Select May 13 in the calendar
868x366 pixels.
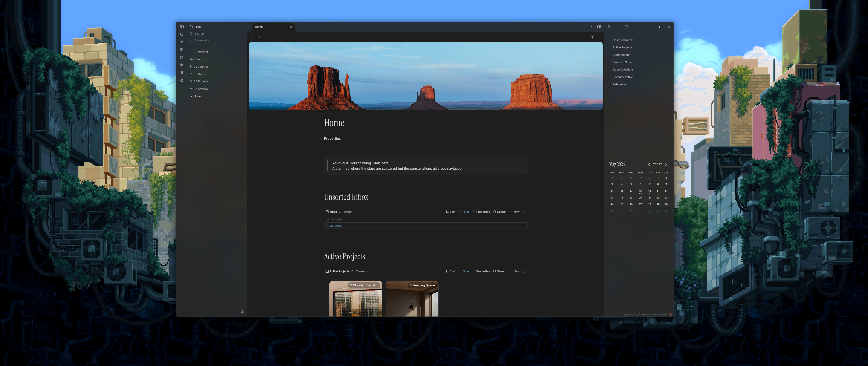[640, 191]
